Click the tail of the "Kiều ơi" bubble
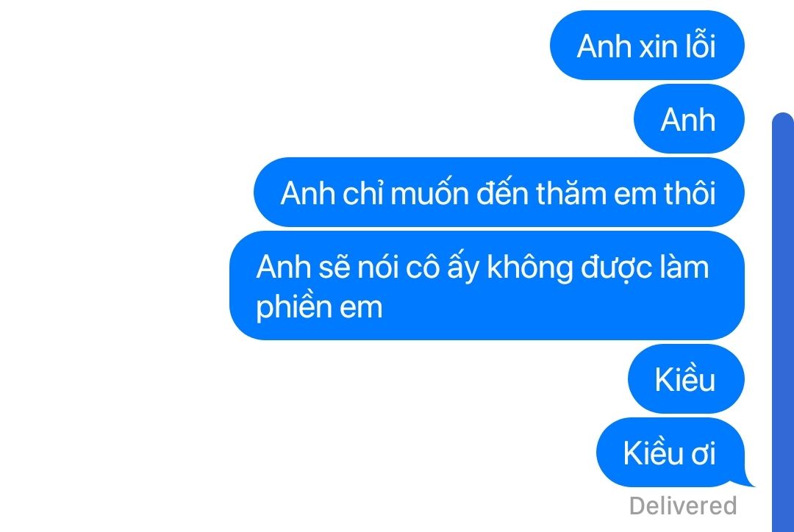 (x=748, y=481)
